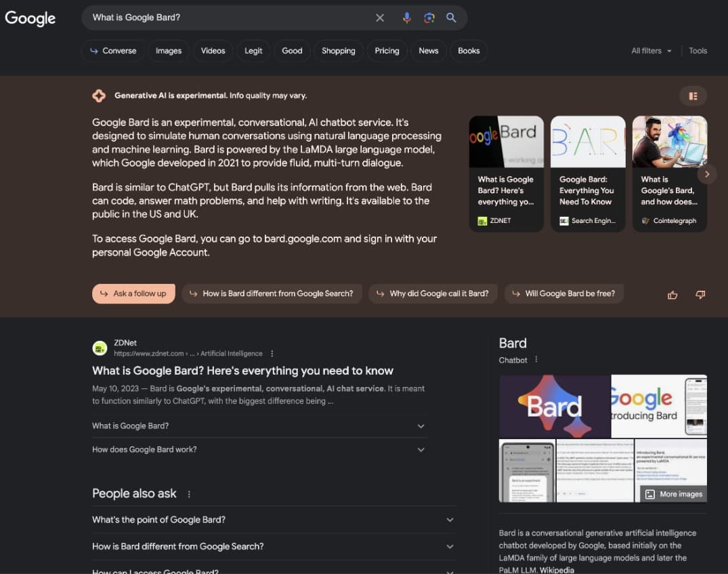Open Google Lens image search

(429, 18)
